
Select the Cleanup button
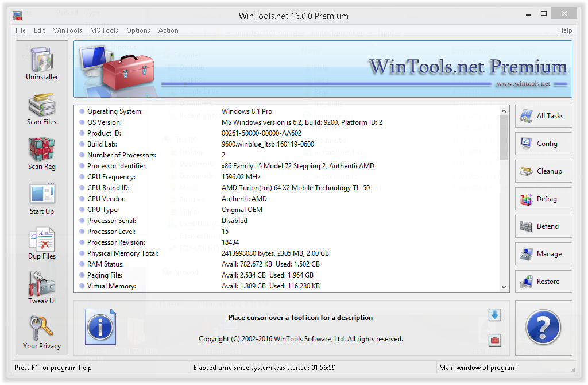click(x=543, y=171)
